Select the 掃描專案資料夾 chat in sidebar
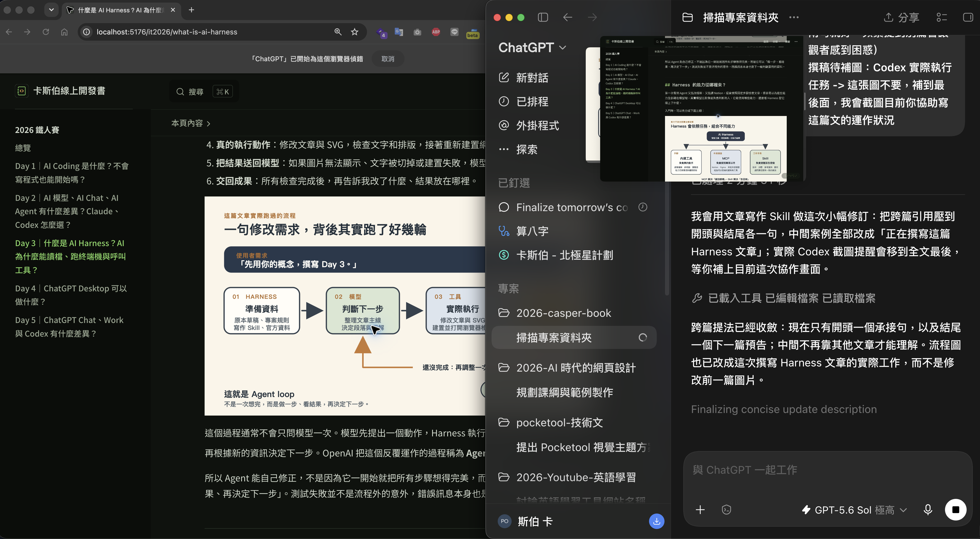 pyautogui.click(x=574, y=338)
